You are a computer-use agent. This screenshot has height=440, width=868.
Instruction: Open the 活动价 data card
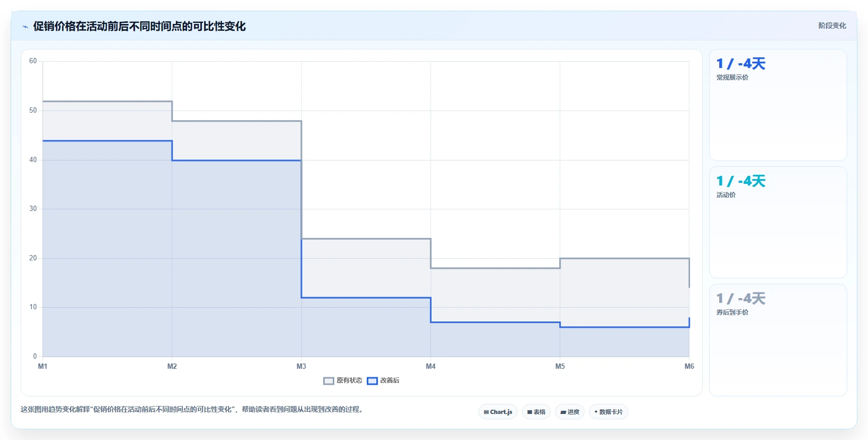(778, 223)
